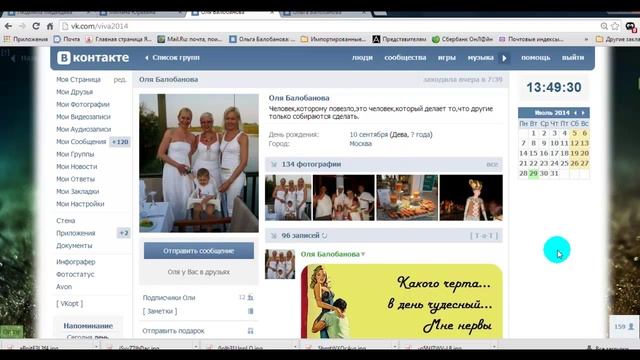Image resolution: width=640 pixels, height=360 pixels.
Task: Click the Москва city link
Action: pos(360,144)
